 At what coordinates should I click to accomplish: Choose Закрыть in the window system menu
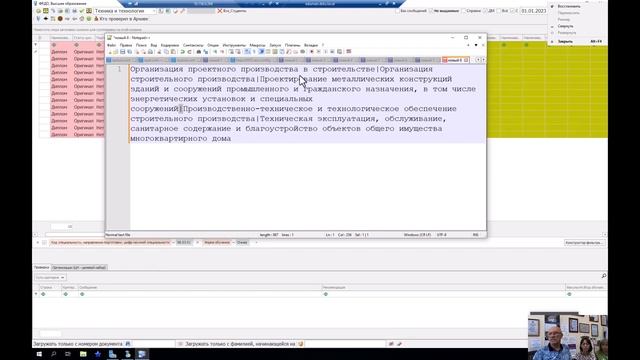point(565,41)
